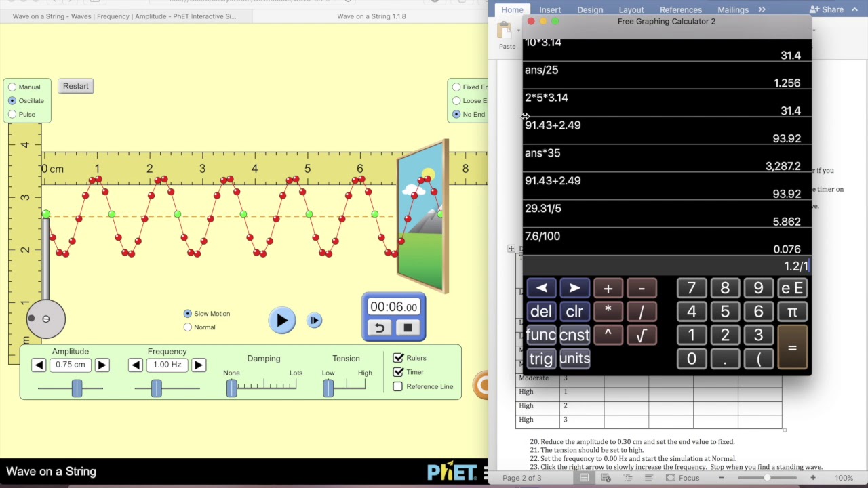Move calculator cursor right with arrow key
The width and height of the screenshot is (868, 488).
(574, 289)
